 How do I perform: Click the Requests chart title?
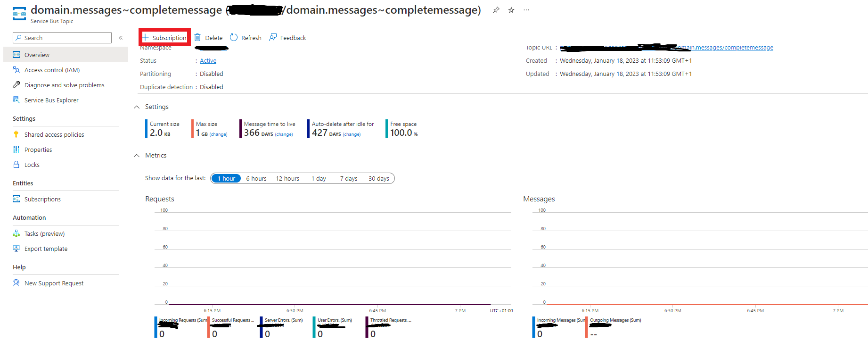tap(160, 199)
